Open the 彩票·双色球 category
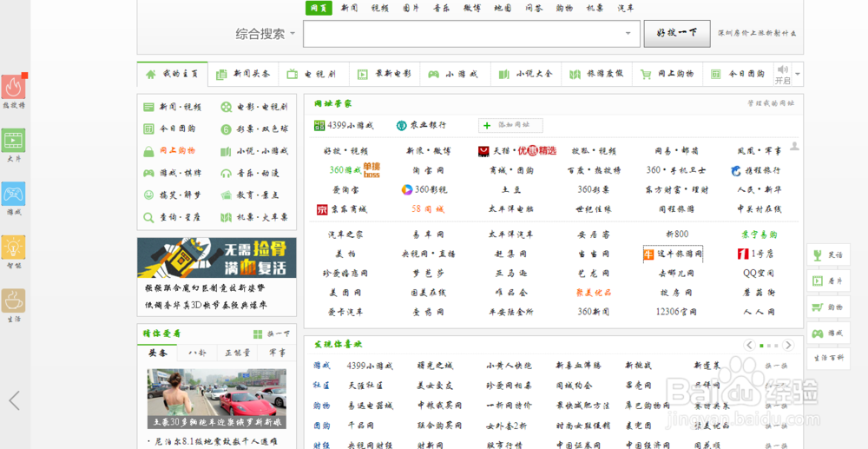This screenshot has width=868, height=449. click(254, 129)
